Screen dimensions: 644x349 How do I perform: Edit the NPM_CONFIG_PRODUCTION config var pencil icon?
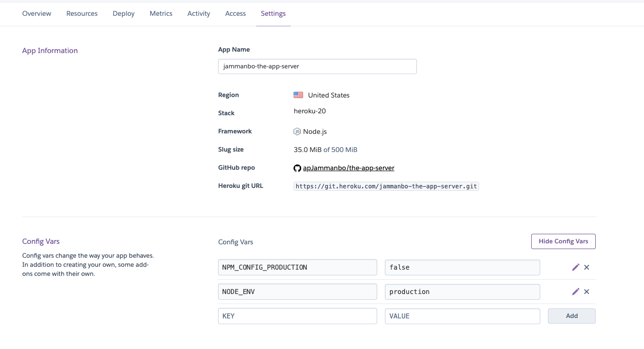pos(576,267)
